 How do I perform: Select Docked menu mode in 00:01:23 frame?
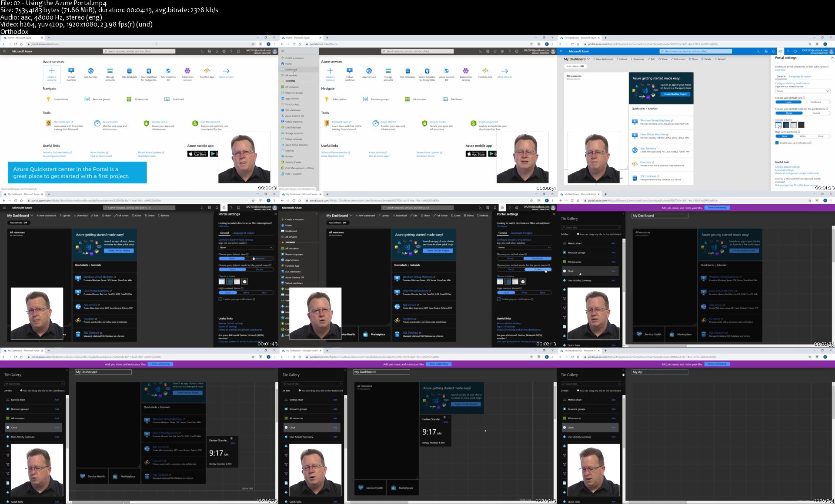(816, 113)
